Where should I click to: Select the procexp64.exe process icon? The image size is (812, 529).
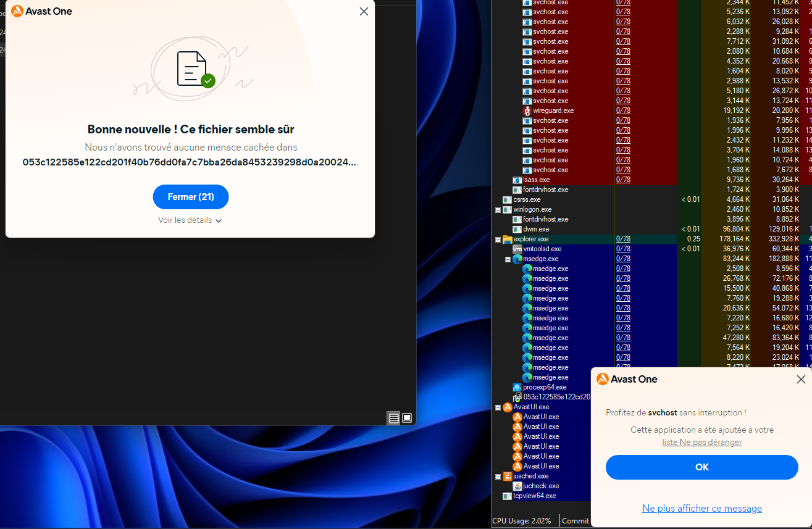pos(517,387)
